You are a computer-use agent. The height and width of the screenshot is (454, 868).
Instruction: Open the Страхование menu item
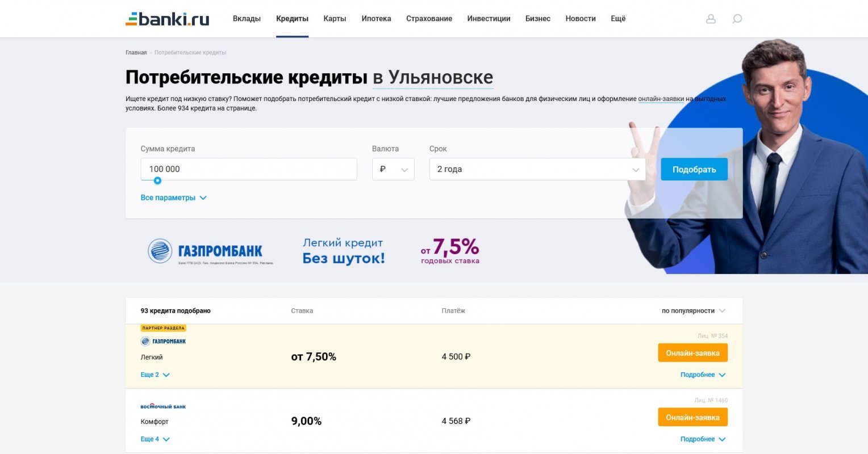(429, 19)
